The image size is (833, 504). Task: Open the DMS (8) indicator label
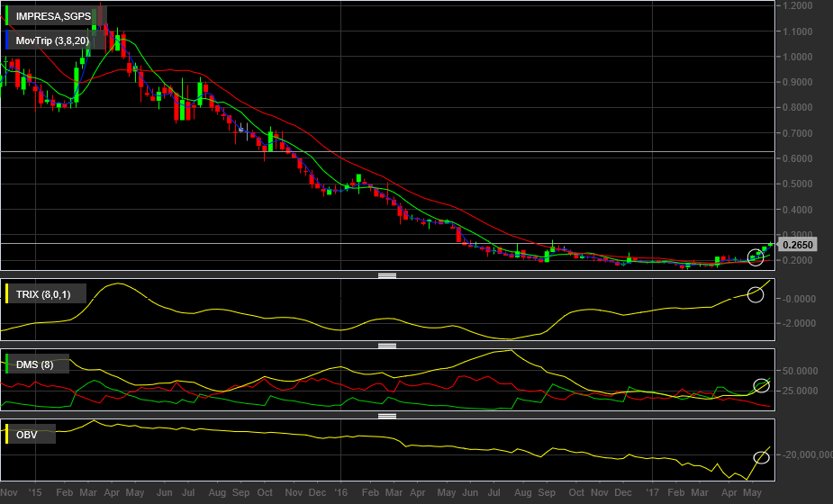coord(34,364)
